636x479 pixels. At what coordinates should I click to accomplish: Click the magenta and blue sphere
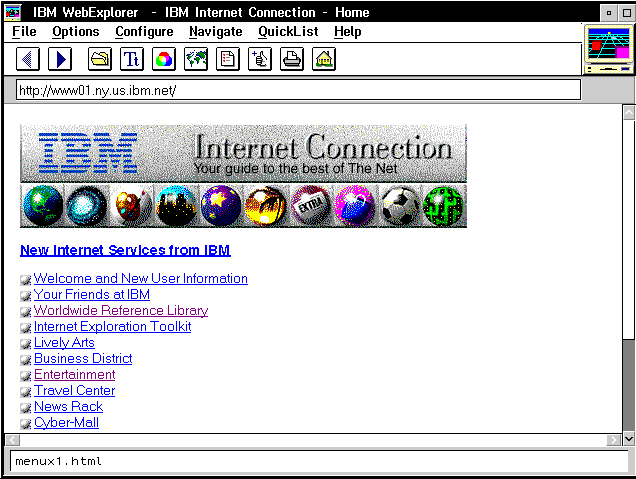355,206
